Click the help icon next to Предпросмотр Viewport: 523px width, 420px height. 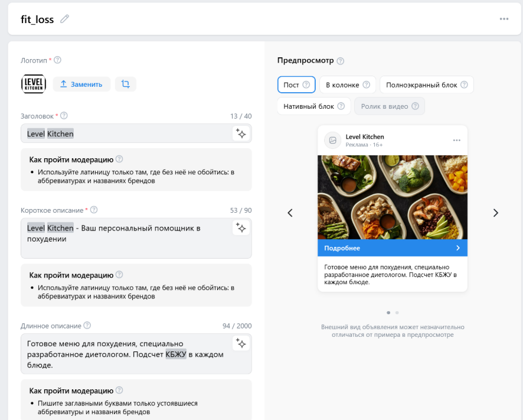click(x=340, y=61)
